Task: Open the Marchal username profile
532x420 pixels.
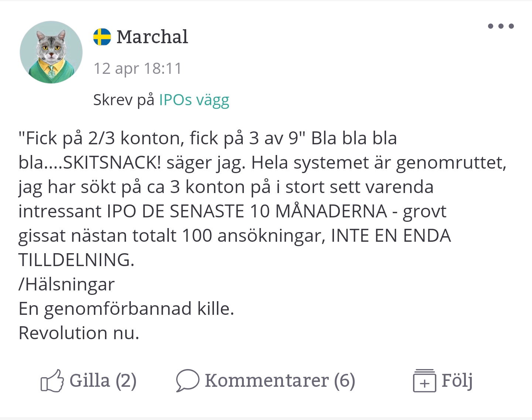Action: click(152, 37)
